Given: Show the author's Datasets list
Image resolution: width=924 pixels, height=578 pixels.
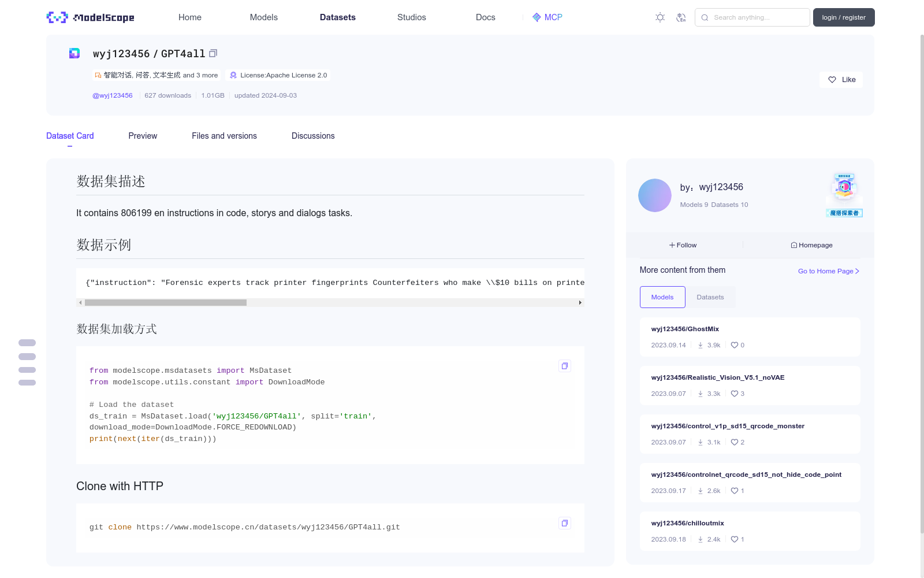Looking at the screenshot, I should click(x=710, y=297).
